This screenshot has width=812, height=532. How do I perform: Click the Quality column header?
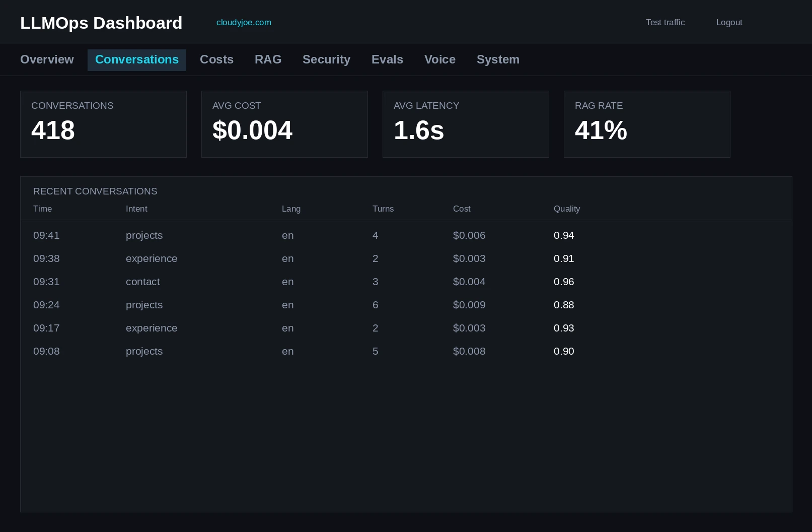(567, 209)
